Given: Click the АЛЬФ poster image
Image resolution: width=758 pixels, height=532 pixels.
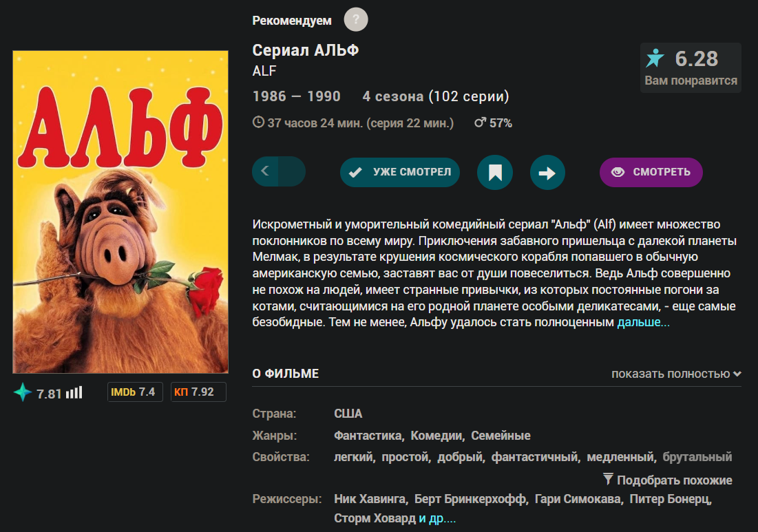Looking at the screenshot, I should click(120, 212).
